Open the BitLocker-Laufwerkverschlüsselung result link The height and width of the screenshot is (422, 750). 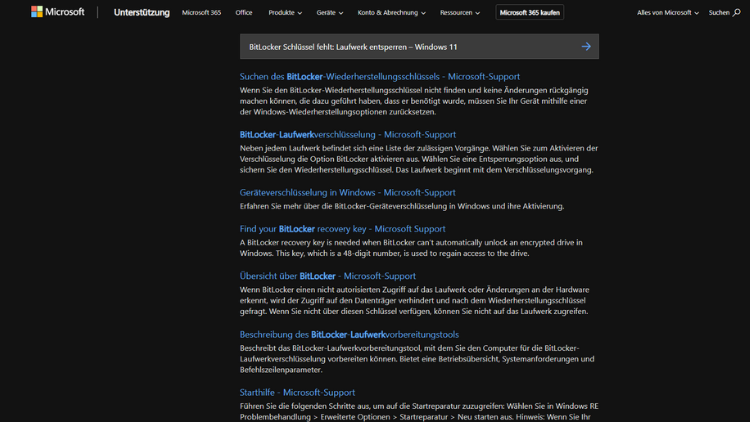(x=347, y=134)
